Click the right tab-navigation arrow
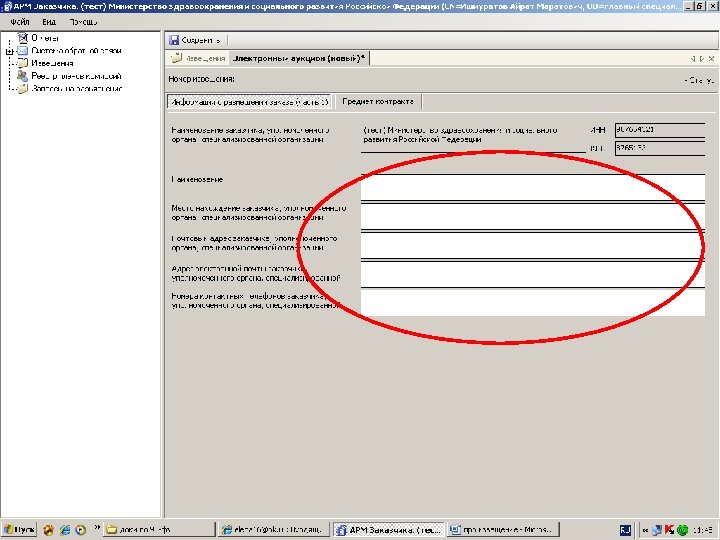Viewport: 720px width, 540px height. coord(702,59)
